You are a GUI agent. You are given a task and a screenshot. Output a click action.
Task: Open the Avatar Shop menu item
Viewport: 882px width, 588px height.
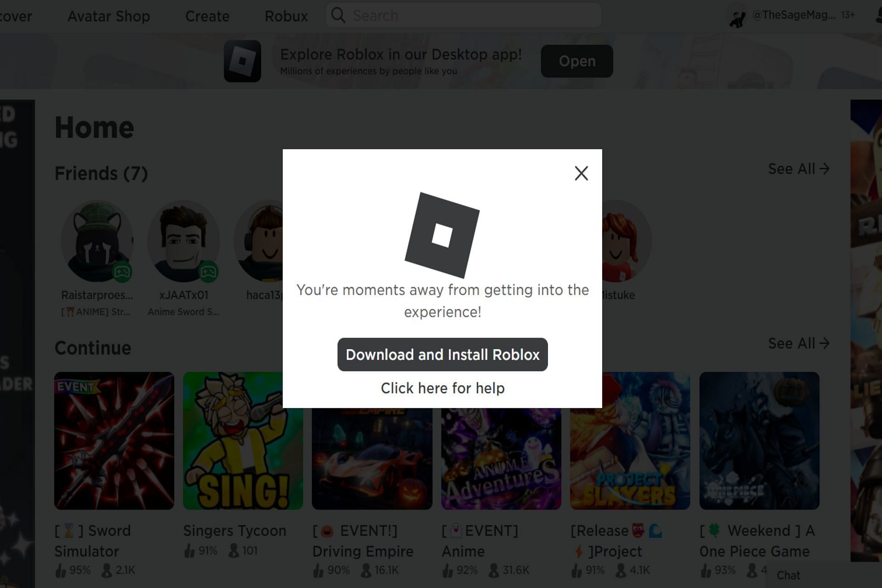click(x=109, y=16)
